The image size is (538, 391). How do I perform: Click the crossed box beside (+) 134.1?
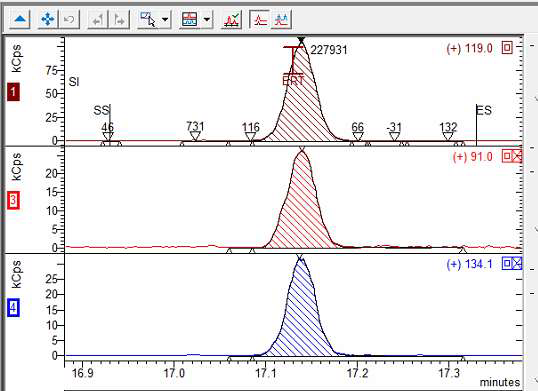(x=517, y=264)
